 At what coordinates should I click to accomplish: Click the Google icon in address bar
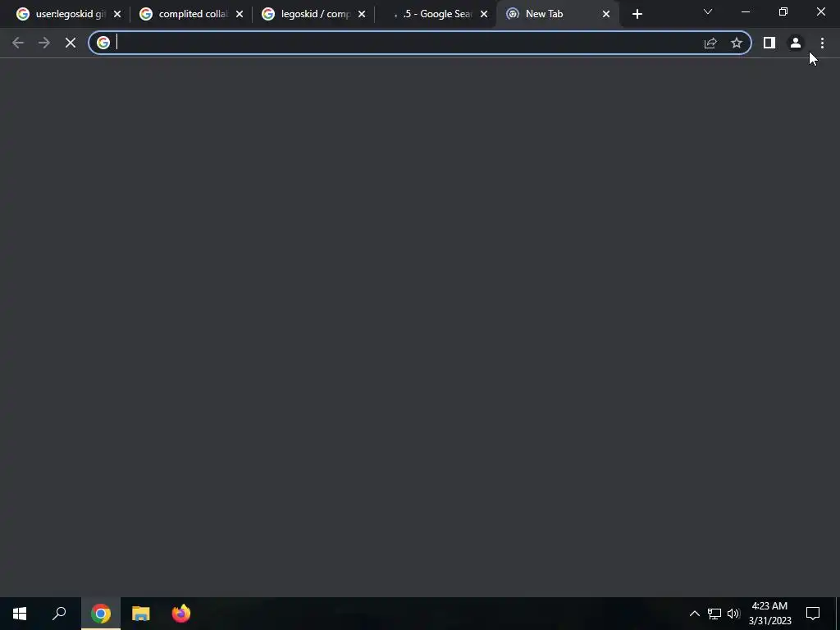[103, 43]
